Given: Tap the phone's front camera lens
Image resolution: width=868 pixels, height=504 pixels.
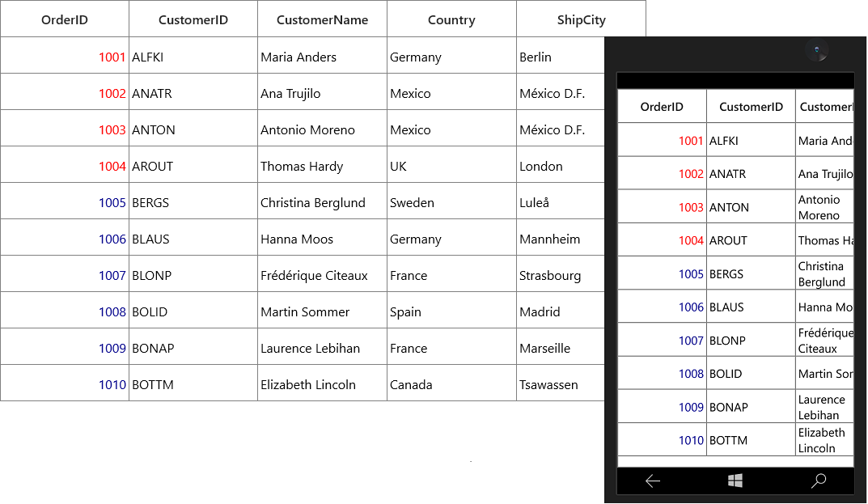Looking at the screenshot, I should 816,50.
